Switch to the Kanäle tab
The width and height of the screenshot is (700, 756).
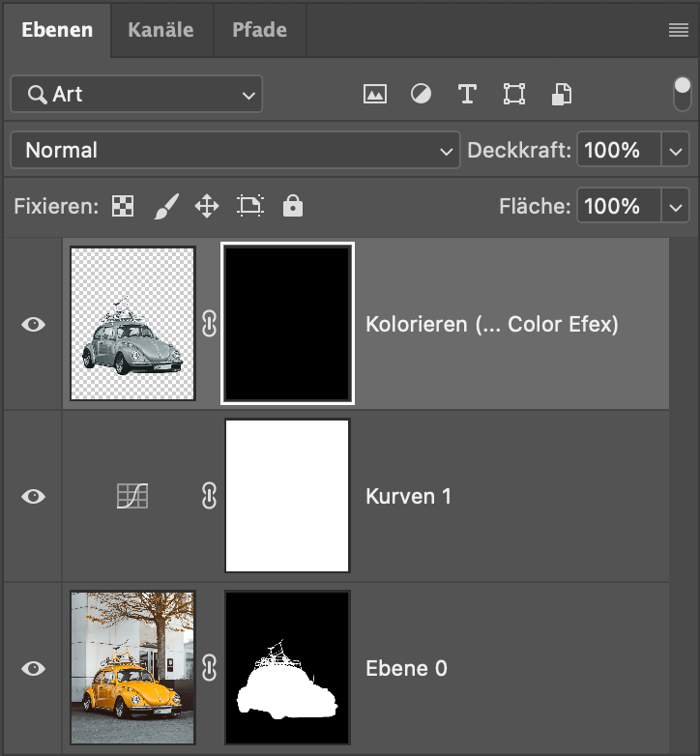[x=161, y=30]
